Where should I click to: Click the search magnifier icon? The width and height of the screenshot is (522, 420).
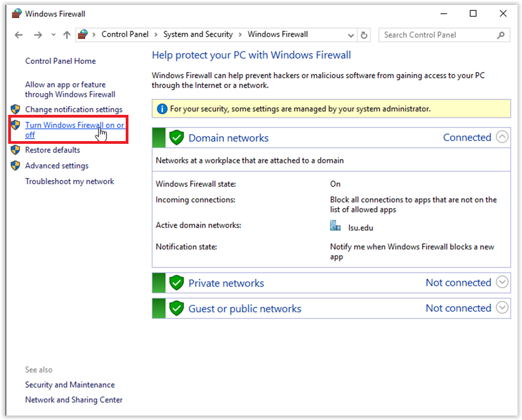coord(501,35)
